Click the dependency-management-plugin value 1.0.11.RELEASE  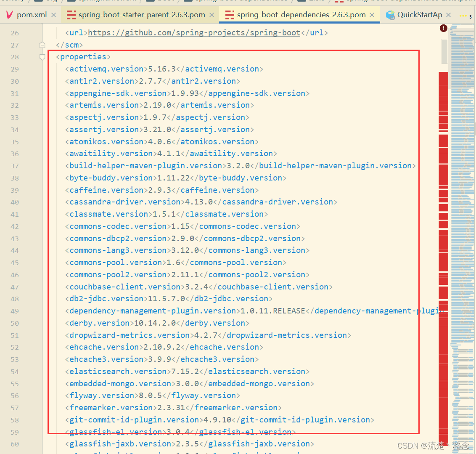click(x=272, y=311)
